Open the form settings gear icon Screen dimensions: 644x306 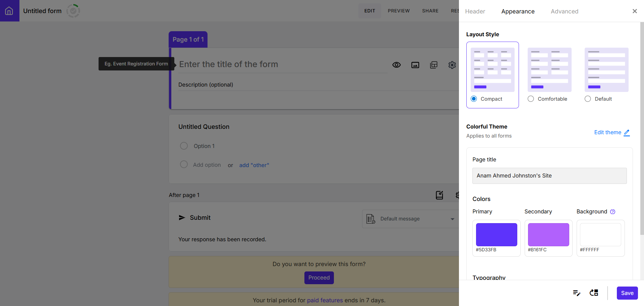tap(452, 65)
